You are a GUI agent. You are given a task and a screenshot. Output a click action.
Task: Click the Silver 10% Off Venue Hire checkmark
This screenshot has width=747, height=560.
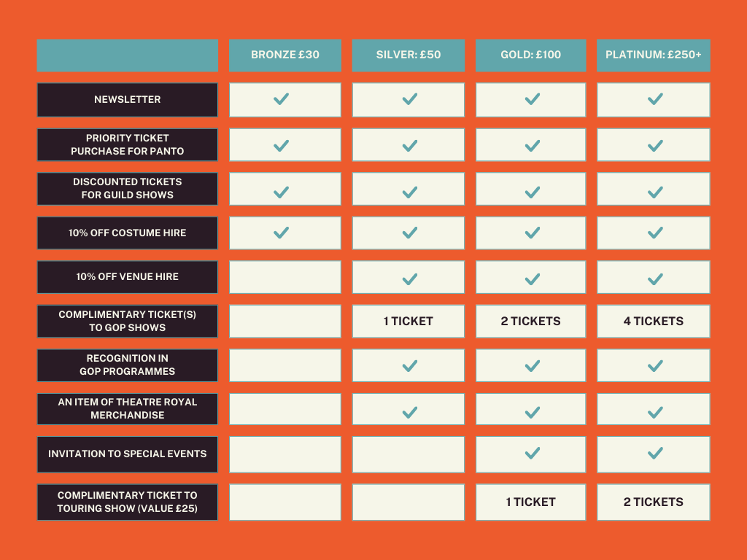(x=410, y=279)
